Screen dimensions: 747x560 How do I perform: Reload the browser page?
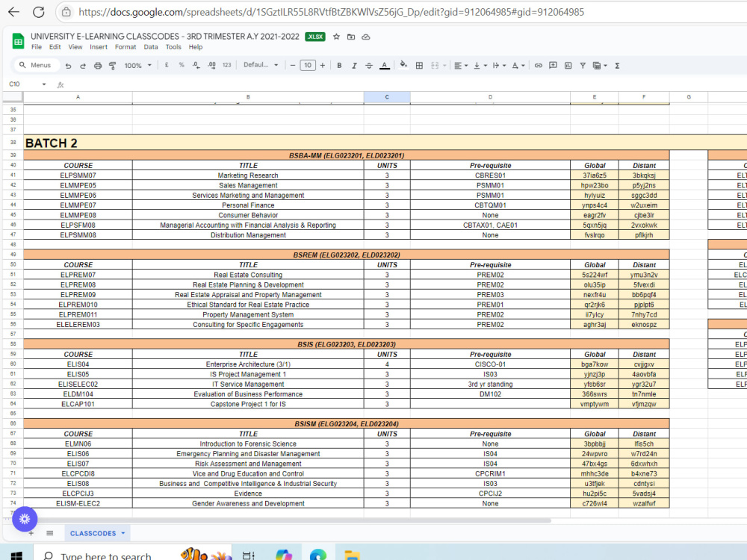[x=38, y=12]
